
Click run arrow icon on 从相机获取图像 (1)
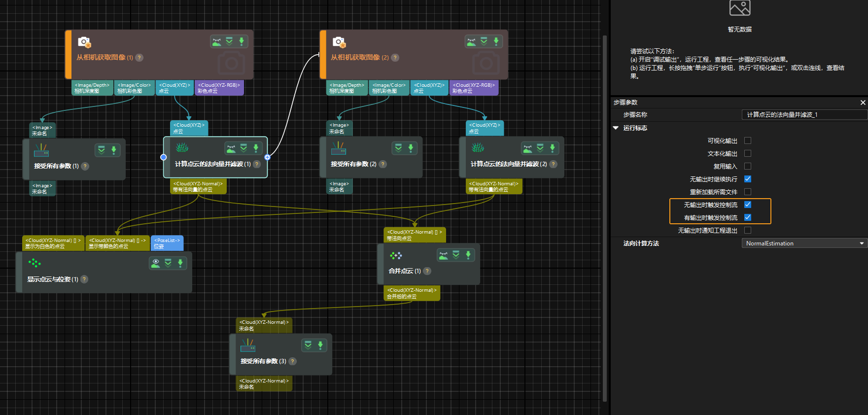242,41
